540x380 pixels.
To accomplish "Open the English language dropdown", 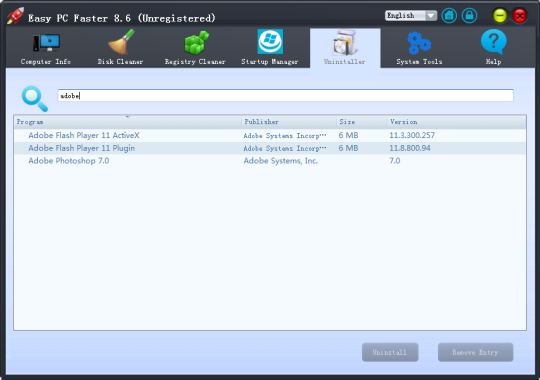I will pyautogui.click(x=411, y=16).
